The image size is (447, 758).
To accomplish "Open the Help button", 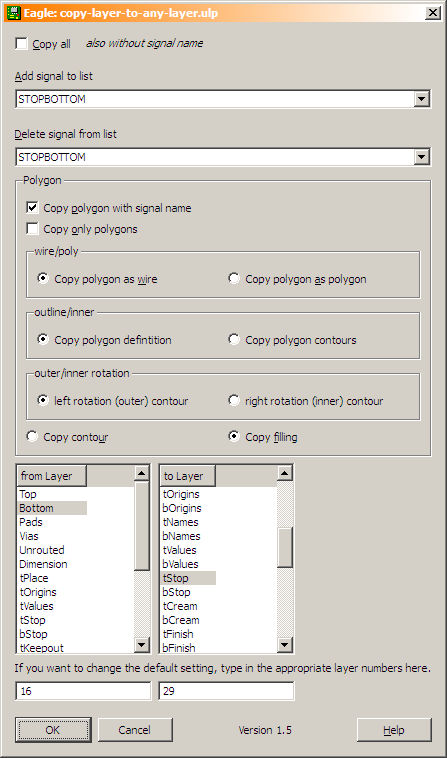I will 394,730.
